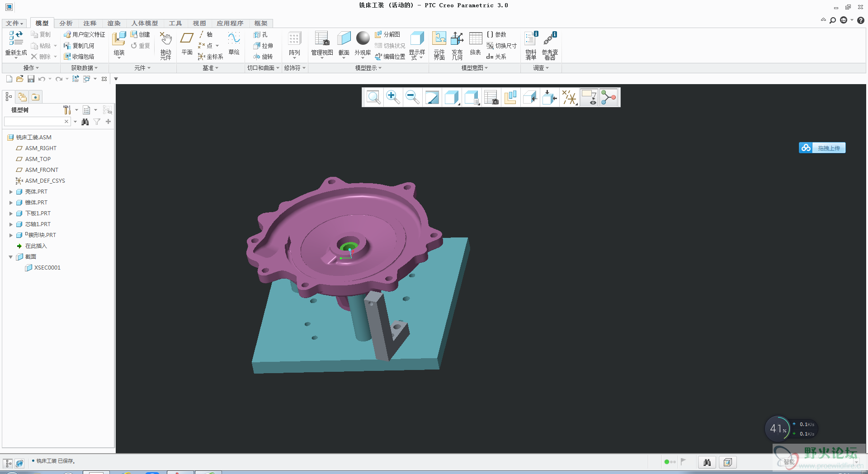This screenshot has width=868, height=474.
Task: Expand the 获取数据 group dropdown
Action: (85, 68)
